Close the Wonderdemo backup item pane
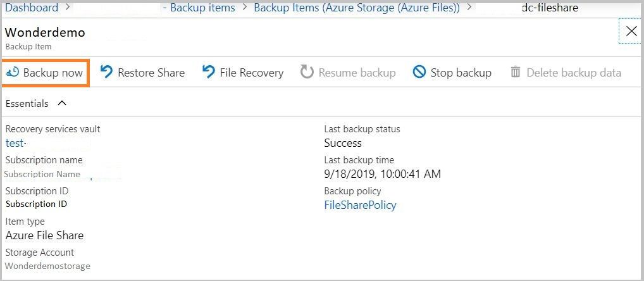Image resolution: width=644 pixels, height=281 pixels. [631, 32]
